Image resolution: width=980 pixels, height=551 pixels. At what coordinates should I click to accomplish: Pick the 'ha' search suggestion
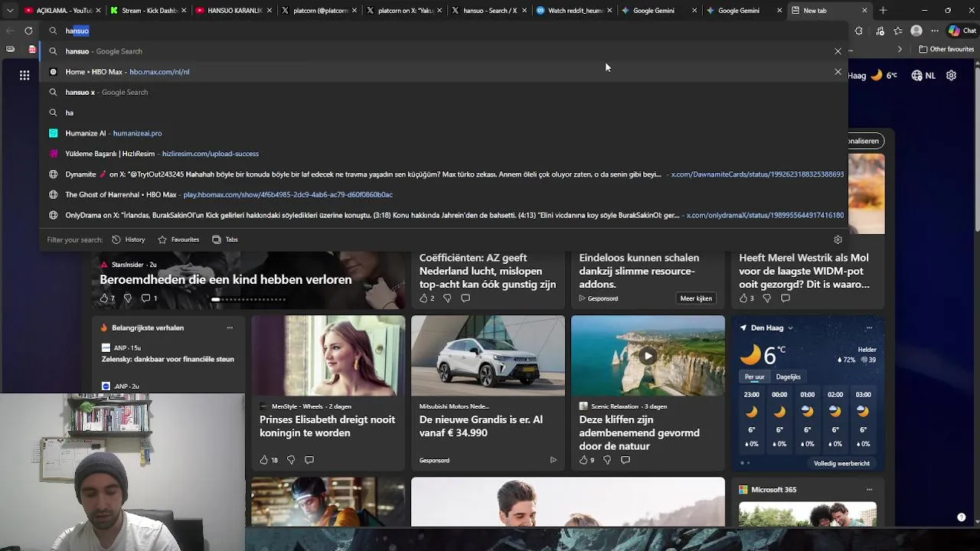(x=444, y=112)
